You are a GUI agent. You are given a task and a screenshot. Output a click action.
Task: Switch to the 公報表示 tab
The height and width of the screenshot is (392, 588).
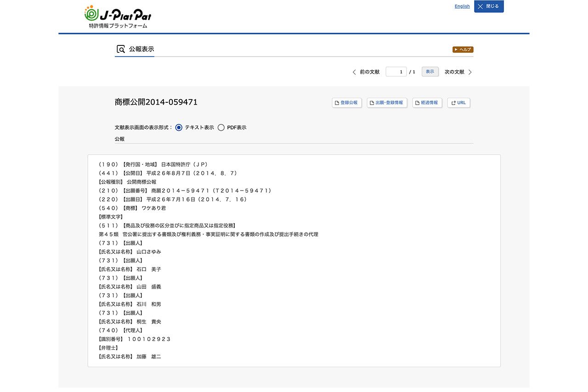[x=141, y=49]
